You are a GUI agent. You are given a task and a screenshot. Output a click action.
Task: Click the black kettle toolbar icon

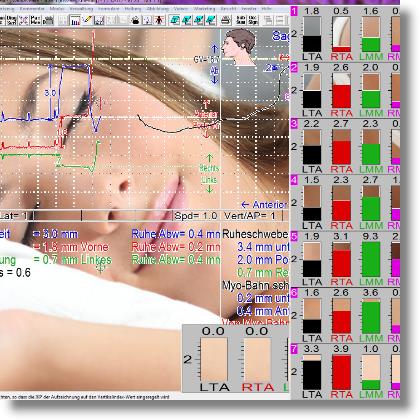[135, 20]
